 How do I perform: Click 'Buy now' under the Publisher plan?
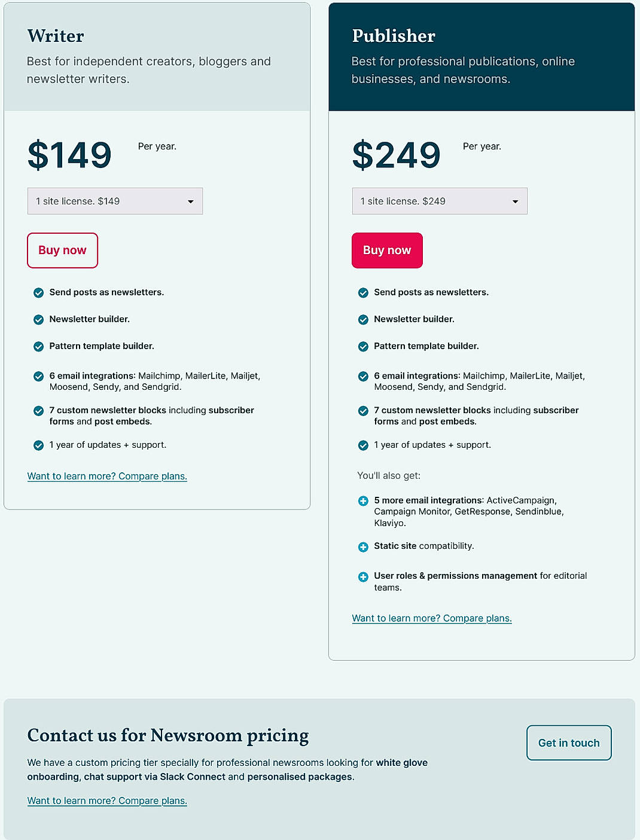pyautogui.click(x=387, y=251)
